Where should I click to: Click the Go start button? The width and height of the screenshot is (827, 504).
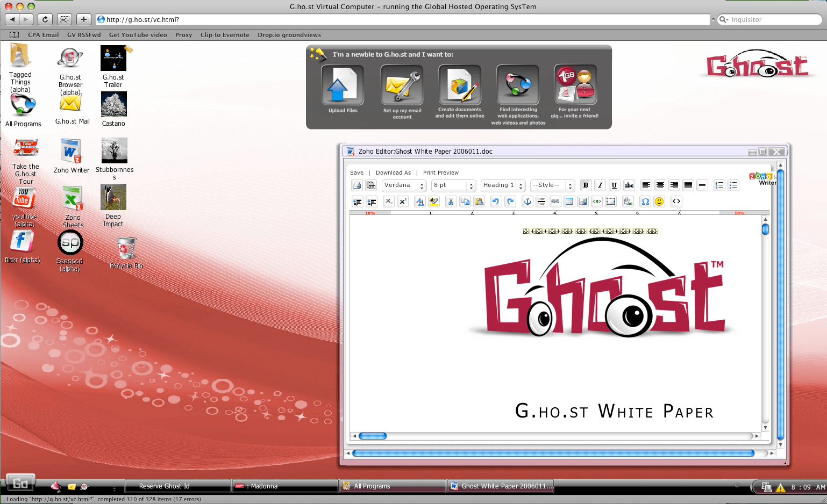tap(20, 483)
